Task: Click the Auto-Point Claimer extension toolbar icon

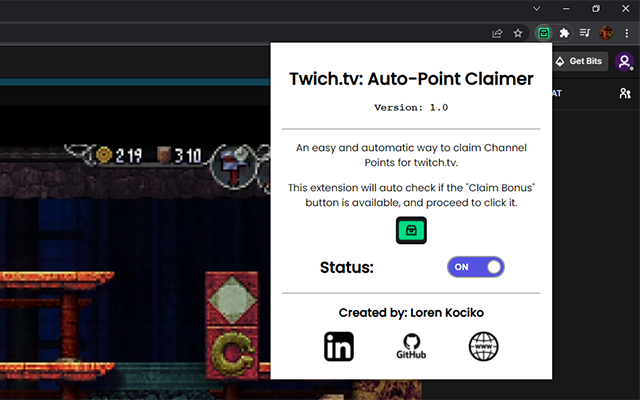Action: [544, 33]
